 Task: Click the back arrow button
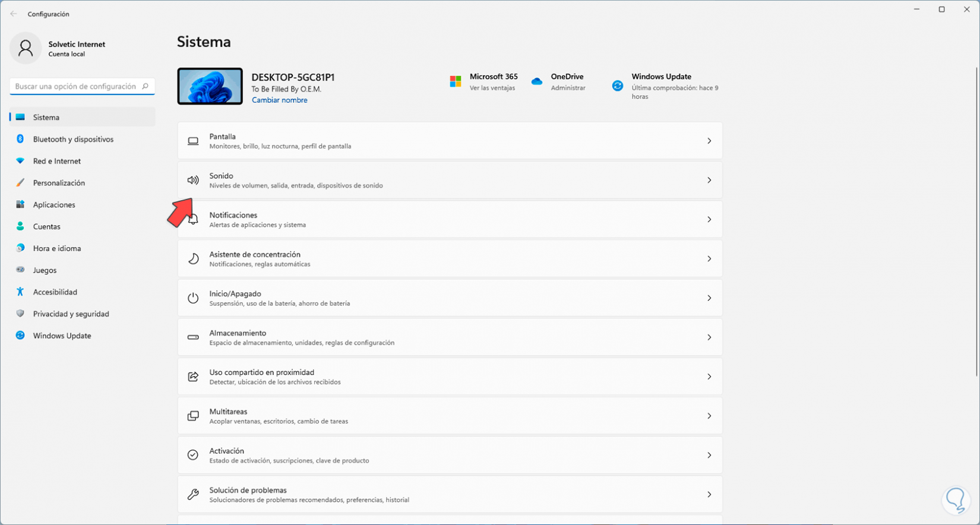tap(14, 14)
